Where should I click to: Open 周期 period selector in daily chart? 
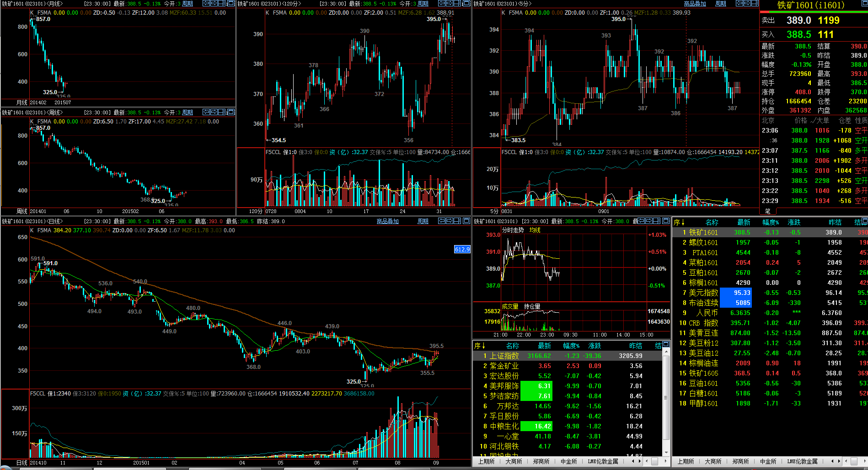tap(423, 221)
